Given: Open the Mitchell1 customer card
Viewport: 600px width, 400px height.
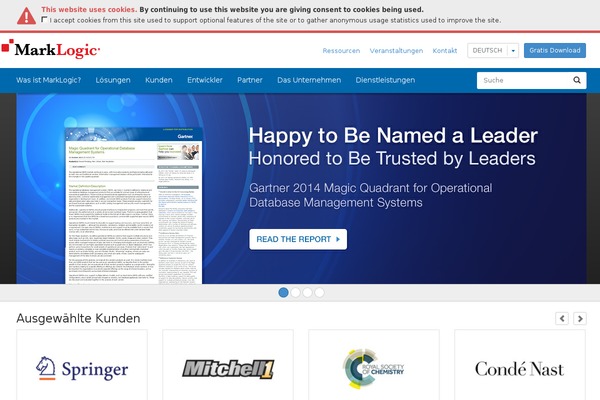Looking at the screenshot, I should (x=228, y=365).
